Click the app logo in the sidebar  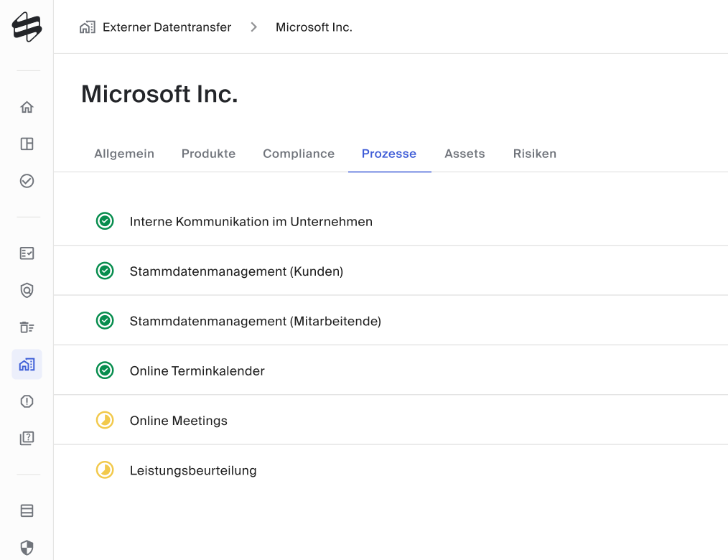pos(27,27)
